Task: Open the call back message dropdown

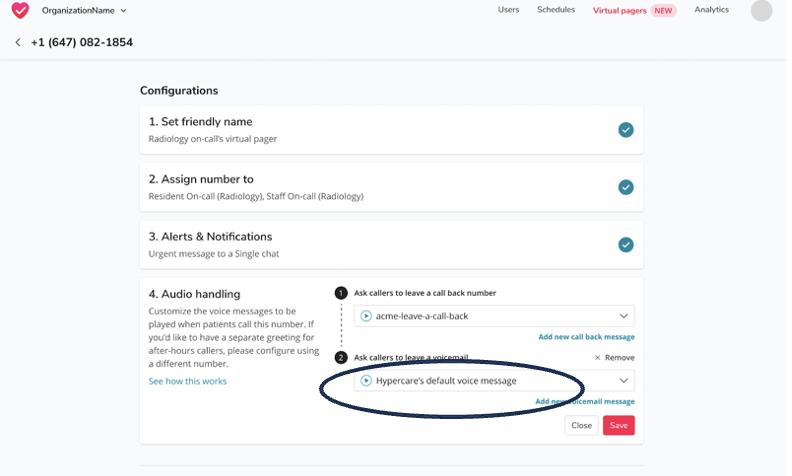Action: (624, 316)
